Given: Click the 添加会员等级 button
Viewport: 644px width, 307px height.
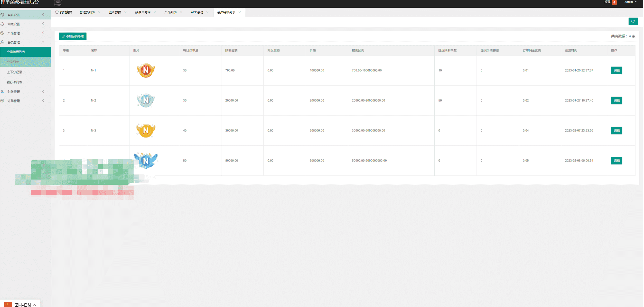Looking at the screenshot, I should tap(73, 36).
